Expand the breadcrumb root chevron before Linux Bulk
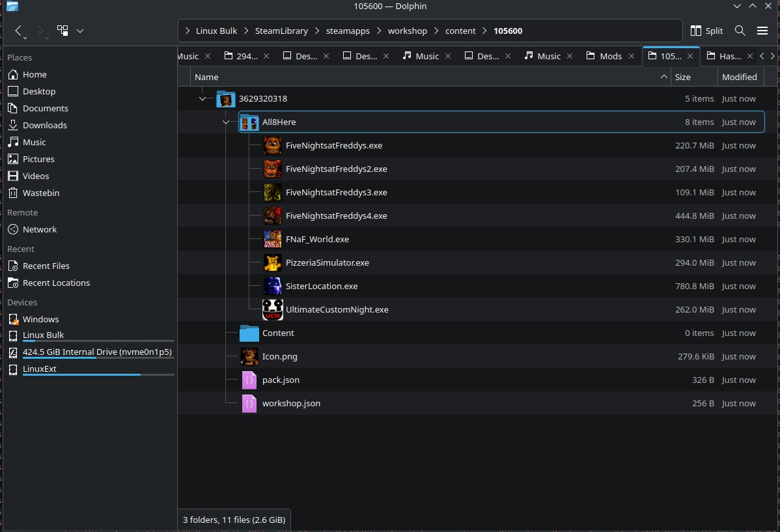Image resolution: width=780 pixels, height=532 pixels. click(x=187, y=31)
